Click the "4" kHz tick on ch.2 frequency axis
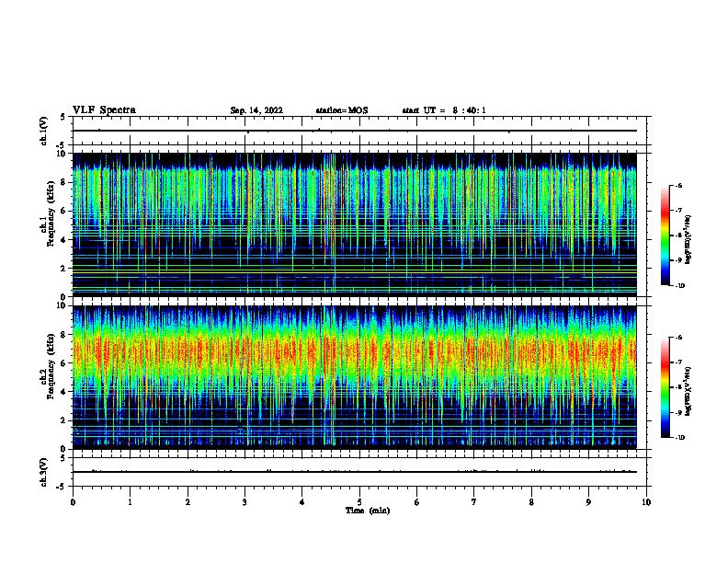Screen dimensions: 728x563 point(64,392)
